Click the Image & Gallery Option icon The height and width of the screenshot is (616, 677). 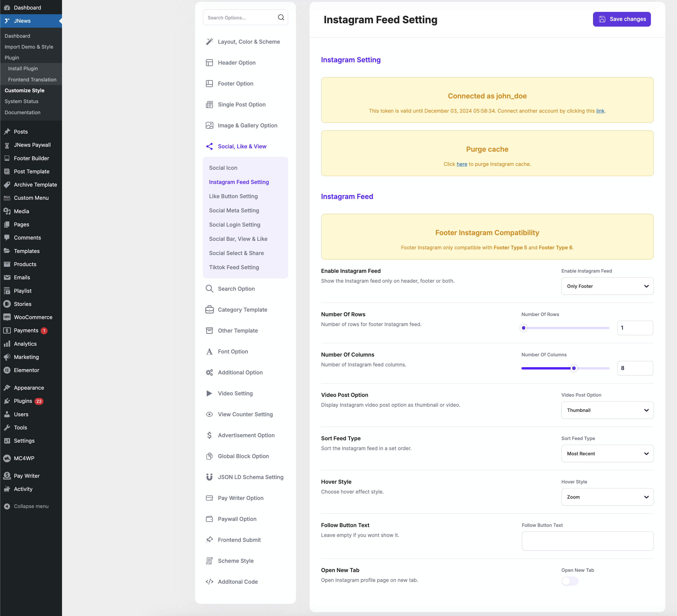pyautogui.click(x=209, y=125)
